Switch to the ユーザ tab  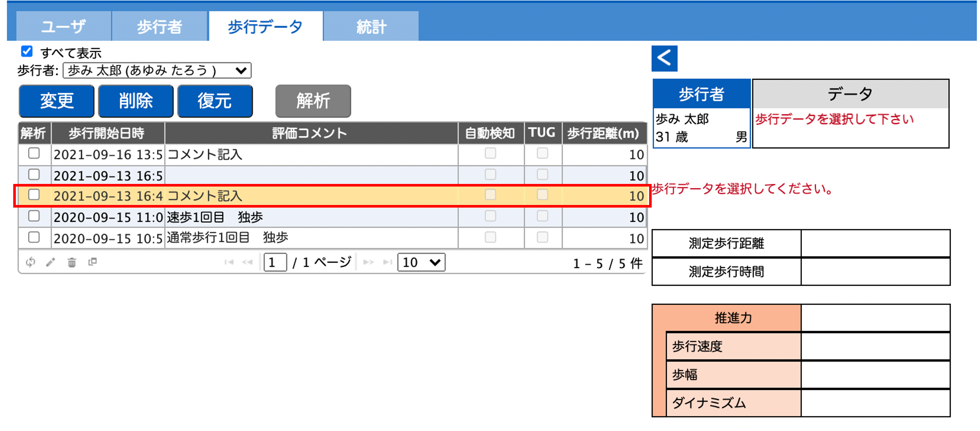pyautogui.click(x=64, y=27)
